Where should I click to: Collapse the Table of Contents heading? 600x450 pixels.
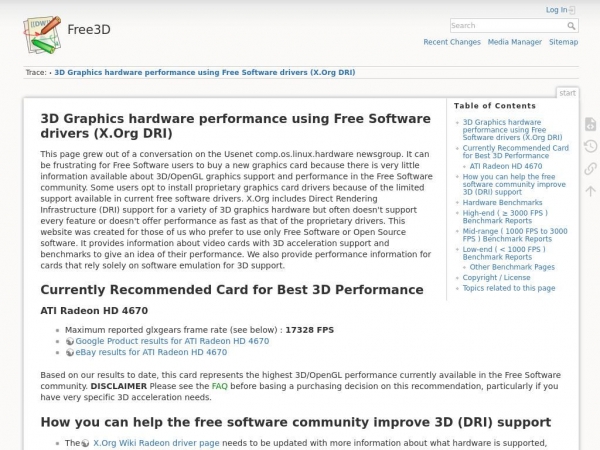coord(494,106)
